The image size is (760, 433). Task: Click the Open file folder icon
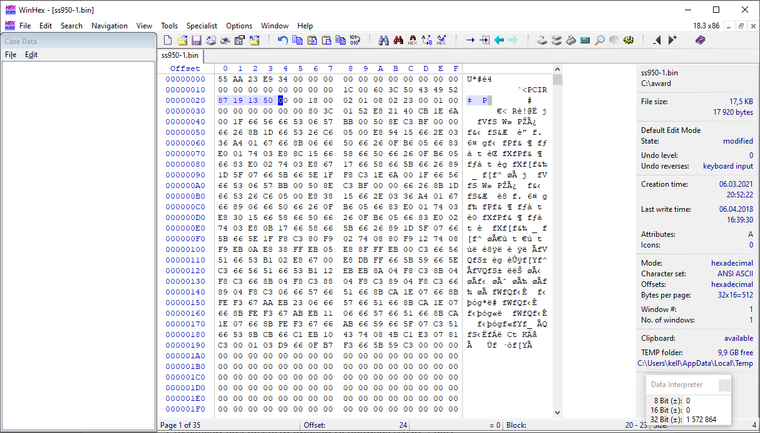[x=182, y=40]
